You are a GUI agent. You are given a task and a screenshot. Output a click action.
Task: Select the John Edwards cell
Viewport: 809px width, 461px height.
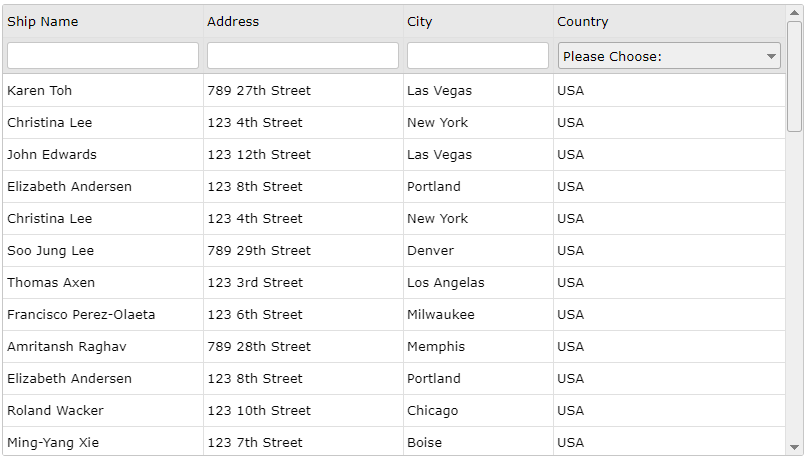[103, 155]
